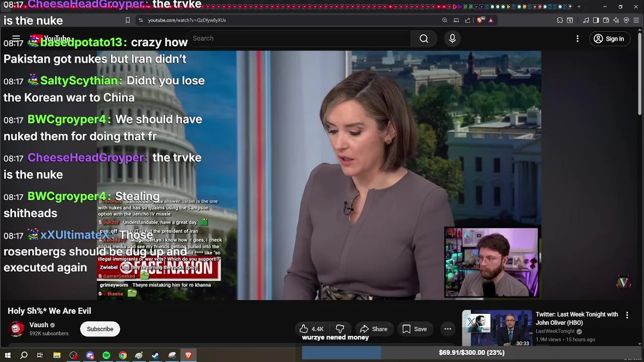
Task: Open Vaush channel avatar
Action: (x=17, y=329)
